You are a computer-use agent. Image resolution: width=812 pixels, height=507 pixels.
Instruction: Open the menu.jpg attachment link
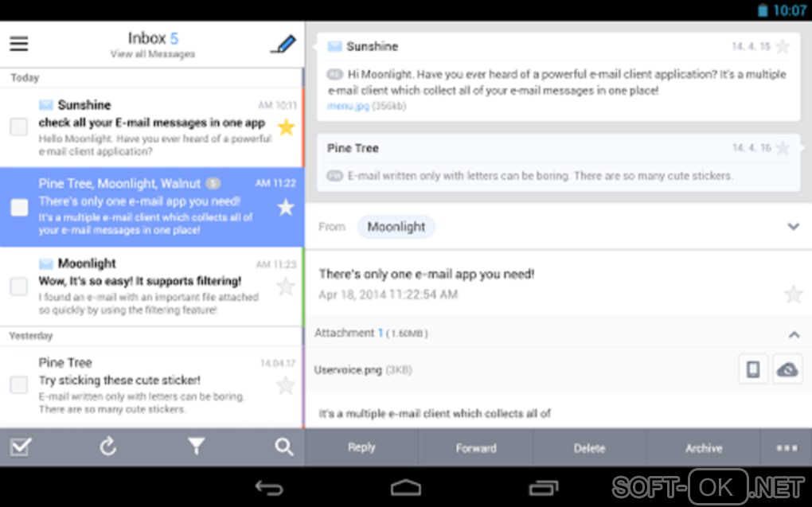tap(349, 106)
